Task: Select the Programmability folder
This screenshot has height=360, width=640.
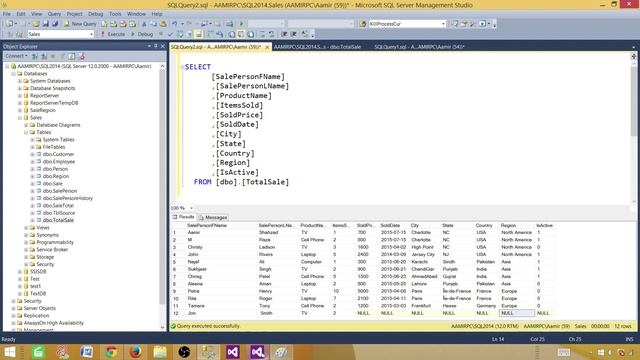Action: 55,242
